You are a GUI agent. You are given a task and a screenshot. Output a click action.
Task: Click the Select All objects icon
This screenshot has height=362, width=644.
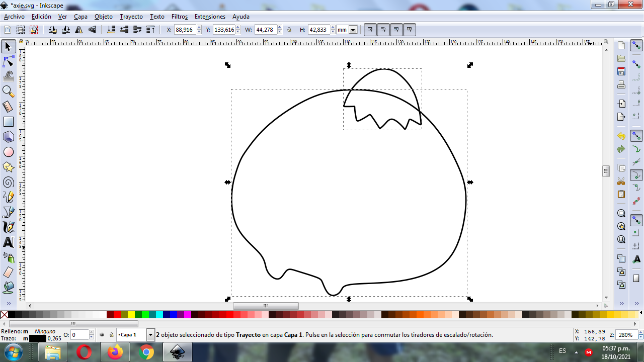pyautogui.click(x=8, y=30)
